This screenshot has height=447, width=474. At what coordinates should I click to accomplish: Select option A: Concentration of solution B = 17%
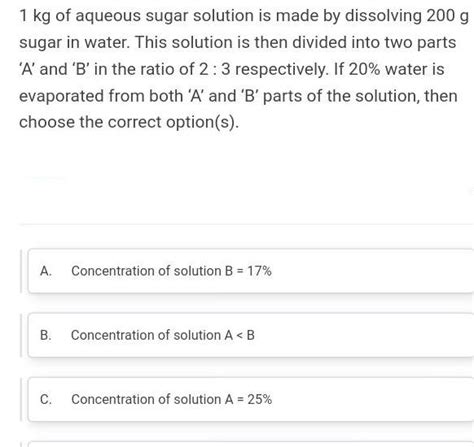[x=251, y=271]
